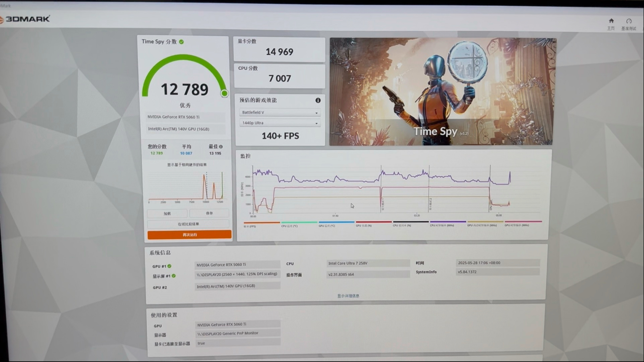
Task: Click the 显卡已连接至显示器 value true
Action: (237, 343)
